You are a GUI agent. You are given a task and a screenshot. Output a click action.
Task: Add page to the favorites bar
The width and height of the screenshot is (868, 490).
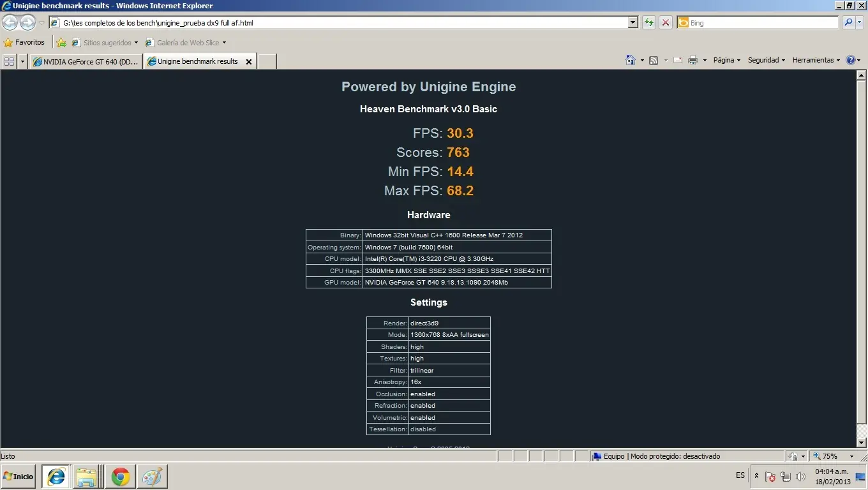click(x=61, y=43)
